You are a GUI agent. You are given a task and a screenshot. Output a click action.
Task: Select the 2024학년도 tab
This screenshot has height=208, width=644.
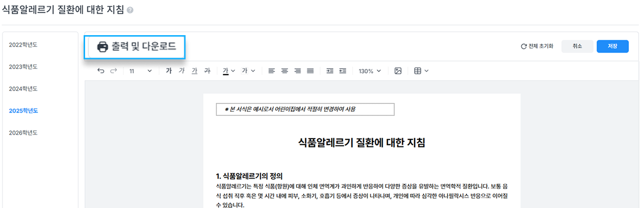click(x=23, y=89)
